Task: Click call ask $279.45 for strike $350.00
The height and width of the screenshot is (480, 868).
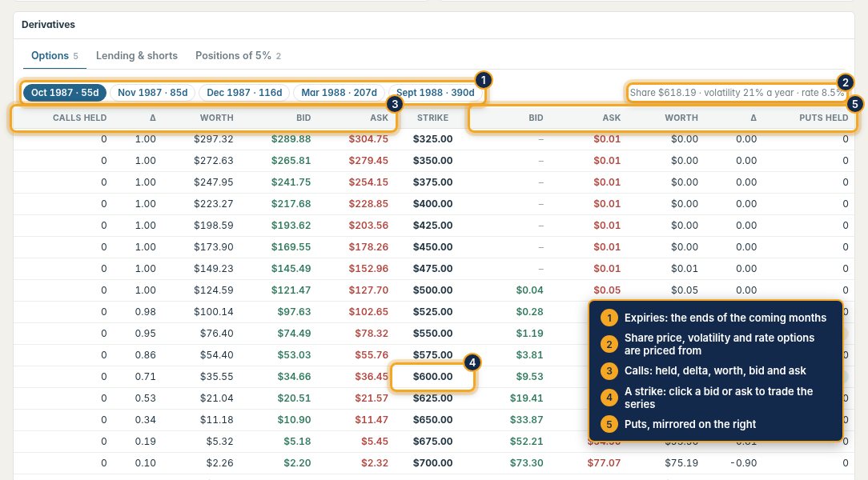Action: click(368, 160)
